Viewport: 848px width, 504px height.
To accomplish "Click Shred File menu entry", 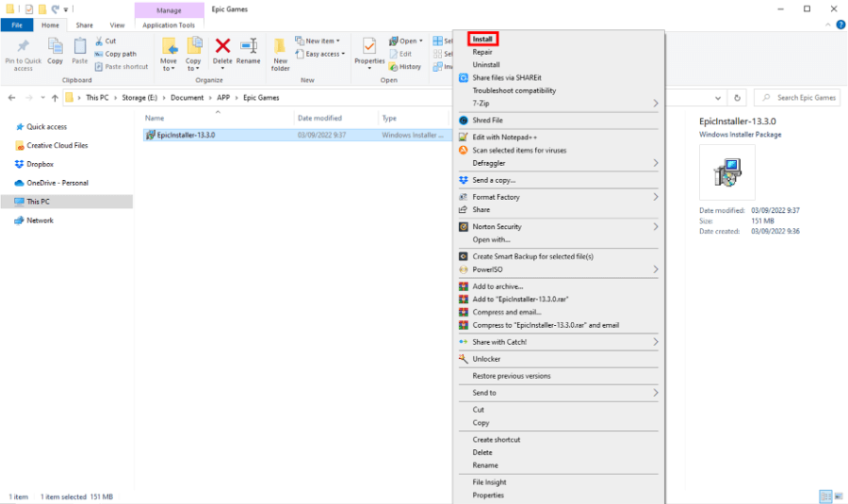I will coord(487,120).
